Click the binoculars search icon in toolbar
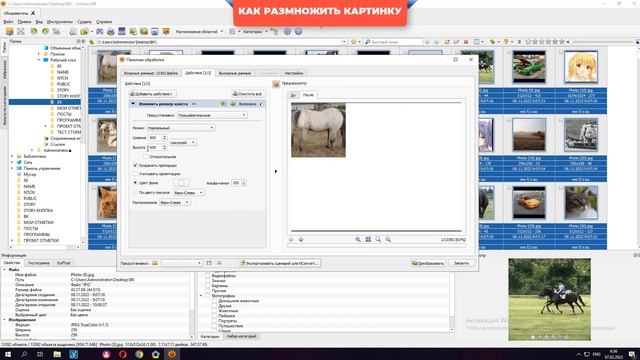This screenshot has height=360, width=640. tap(99, 31)
